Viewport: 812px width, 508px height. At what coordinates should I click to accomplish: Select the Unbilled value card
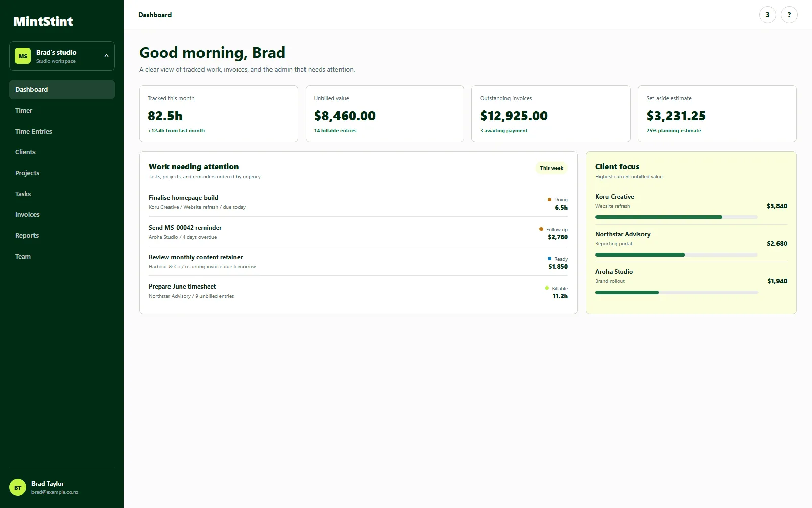[x=385, y=114]
